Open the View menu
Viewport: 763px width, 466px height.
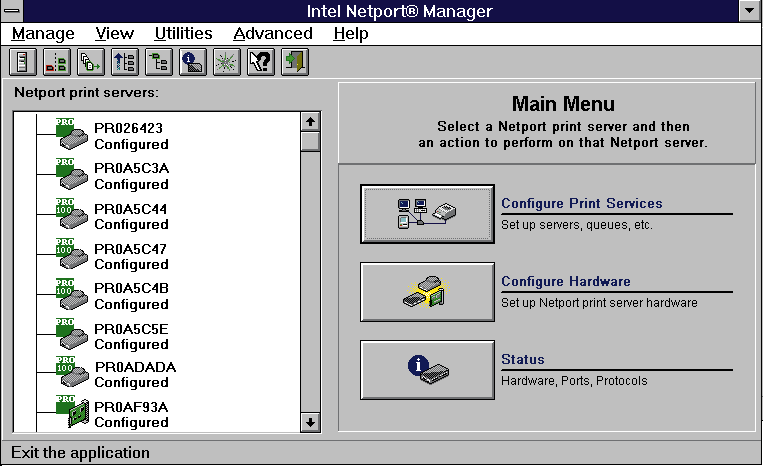click(x=114, y=34)
